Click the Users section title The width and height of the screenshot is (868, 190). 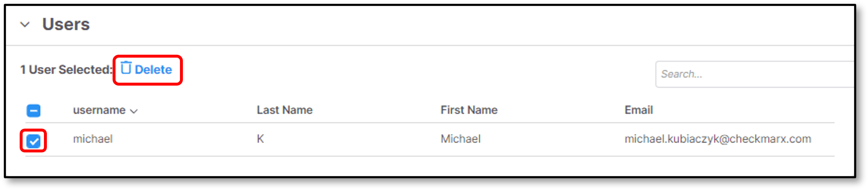click(66, 24)
